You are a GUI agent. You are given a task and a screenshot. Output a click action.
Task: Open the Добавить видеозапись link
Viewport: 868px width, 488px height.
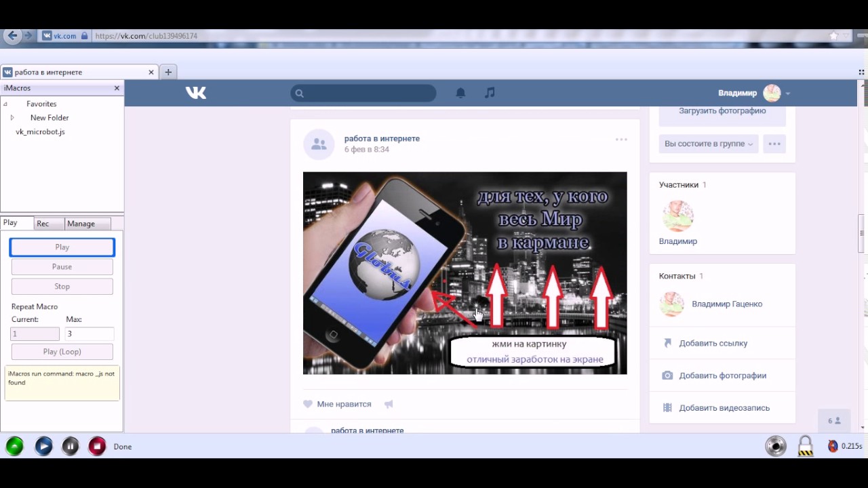click(x=724, y=408)
